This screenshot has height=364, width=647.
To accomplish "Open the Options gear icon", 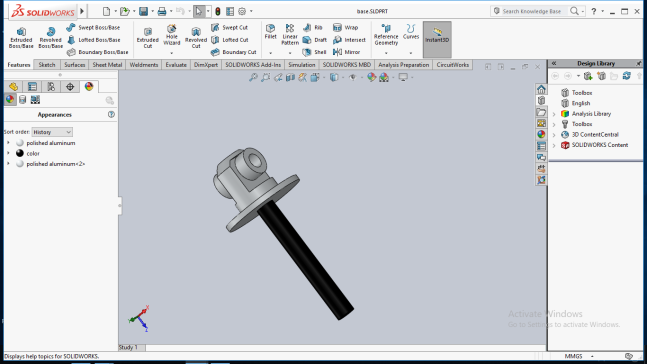I will pyautogui.click(x=242, y=12).
